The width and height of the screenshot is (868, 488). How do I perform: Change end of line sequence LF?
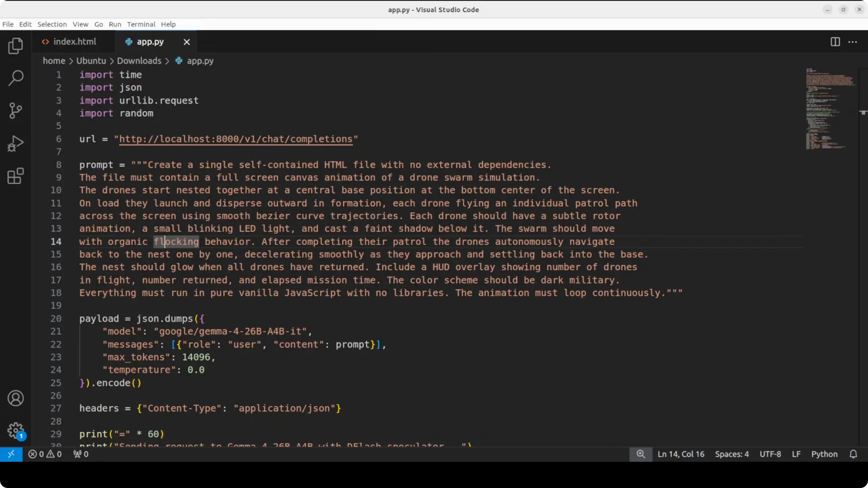point(796,454)
